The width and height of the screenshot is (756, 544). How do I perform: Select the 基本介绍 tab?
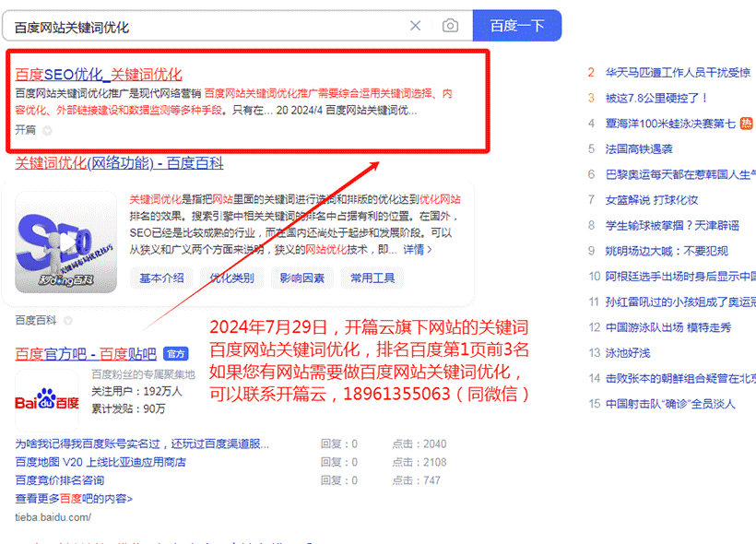pyautogui.click(x=161, y=278)
